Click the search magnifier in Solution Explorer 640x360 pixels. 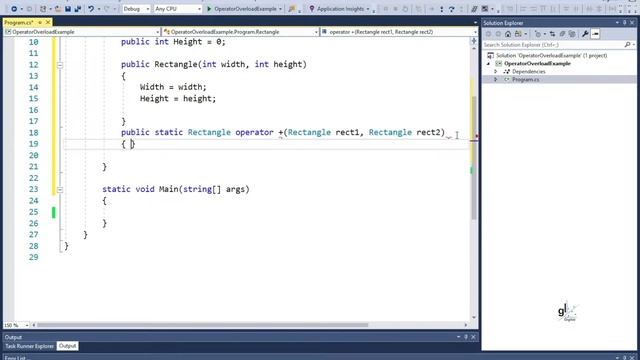pos(627,44)
